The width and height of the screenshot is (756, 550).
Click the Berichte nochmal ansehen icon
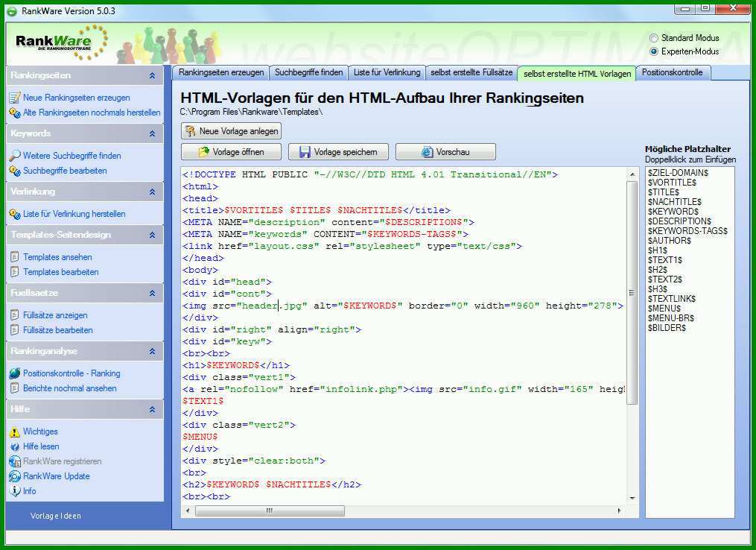pos(15,388)
